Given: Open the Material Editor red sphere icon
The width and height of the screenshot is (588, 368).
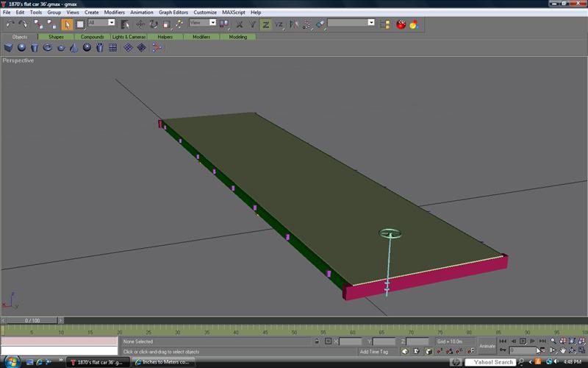Looking at the screenshot, I should pyautogui.click(x=401, y=24).
